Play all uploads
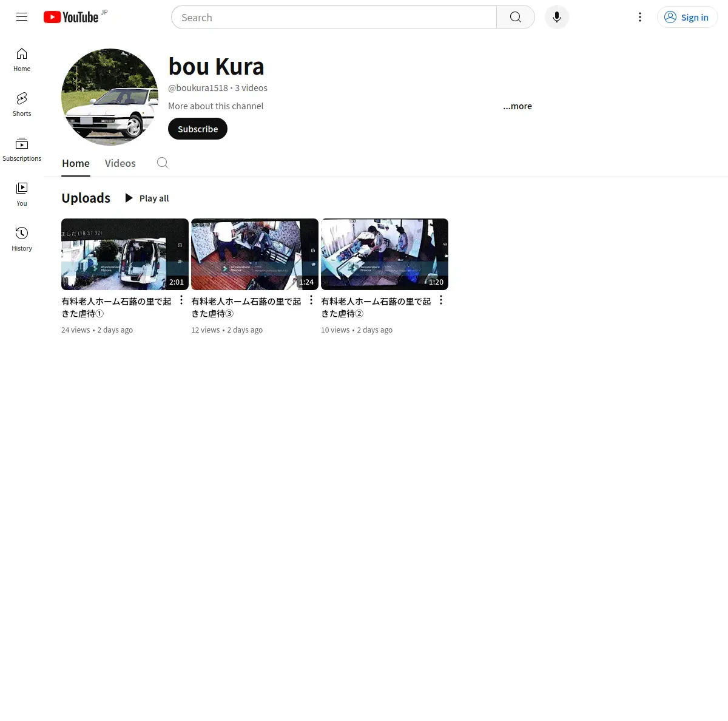 pos(147,198)
